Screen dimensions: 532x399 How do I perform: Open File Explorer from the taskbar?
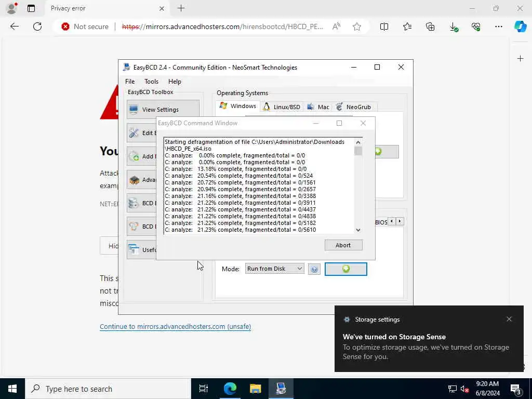[256, 389]
